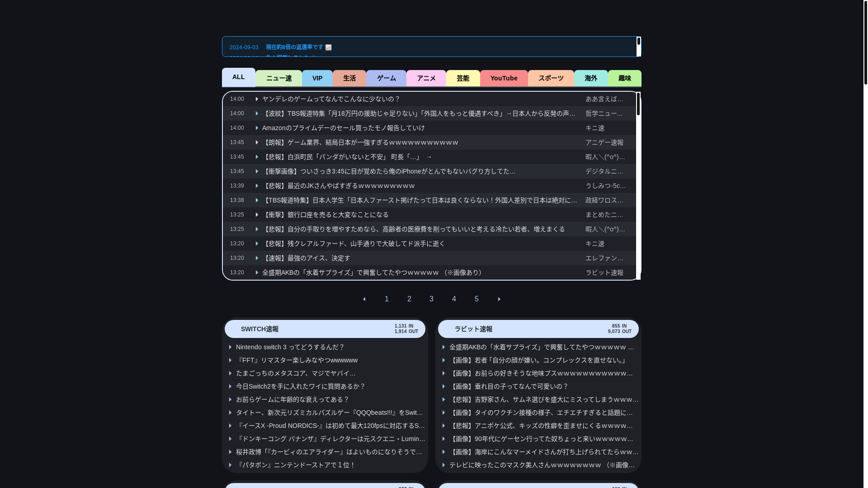Click bullet arrow next to 垂れ目の子 item
The height and width of the screenshot is (488, 868).
coord(443,386)
